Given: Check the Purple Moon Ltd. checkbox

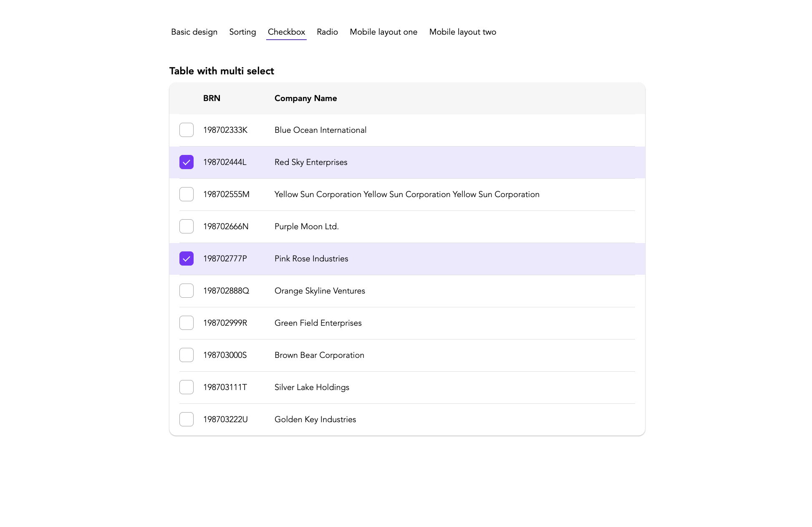Looking at the screenshot, I should 186,226.
